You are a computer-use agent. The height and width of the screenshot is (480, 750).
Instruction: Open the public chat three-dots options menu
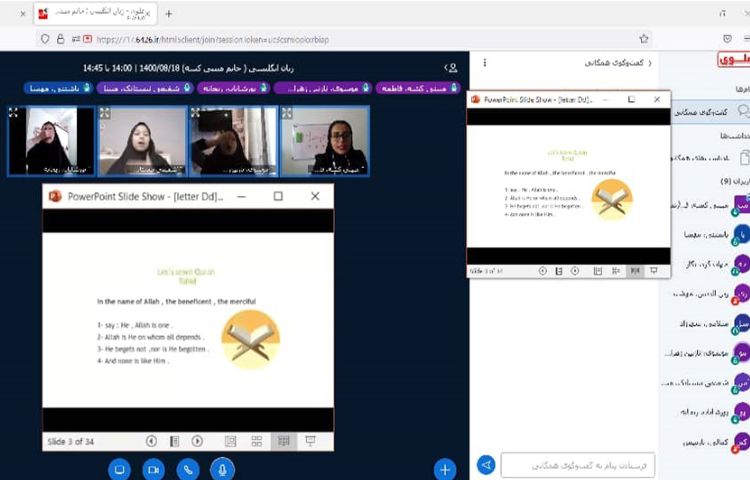485,63
